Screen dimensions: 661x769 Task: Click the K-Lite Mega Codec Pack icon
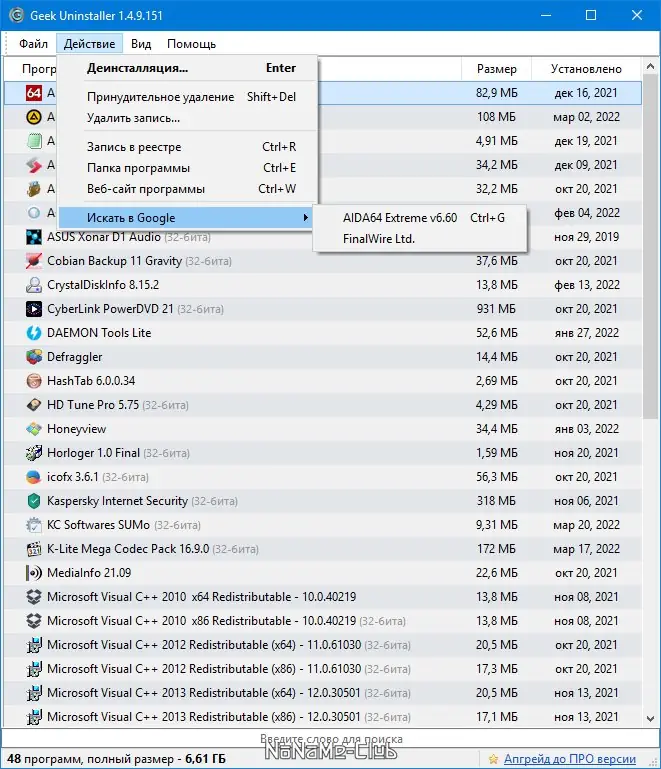(x=34, y=549)
